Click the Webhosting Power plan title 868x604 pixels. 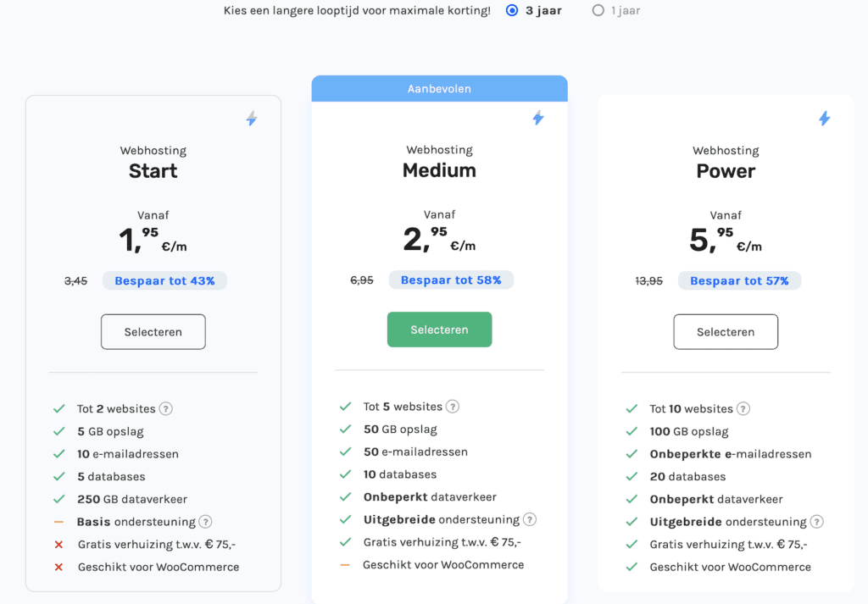tap(726, 171)
